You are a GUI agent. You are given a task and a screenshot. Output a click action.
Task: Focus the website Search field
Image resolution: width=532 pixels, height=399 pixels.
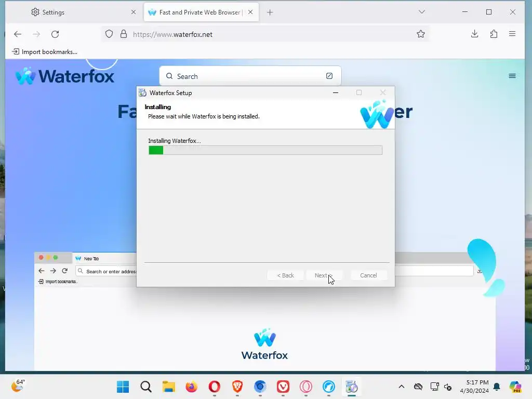point(249,76)
